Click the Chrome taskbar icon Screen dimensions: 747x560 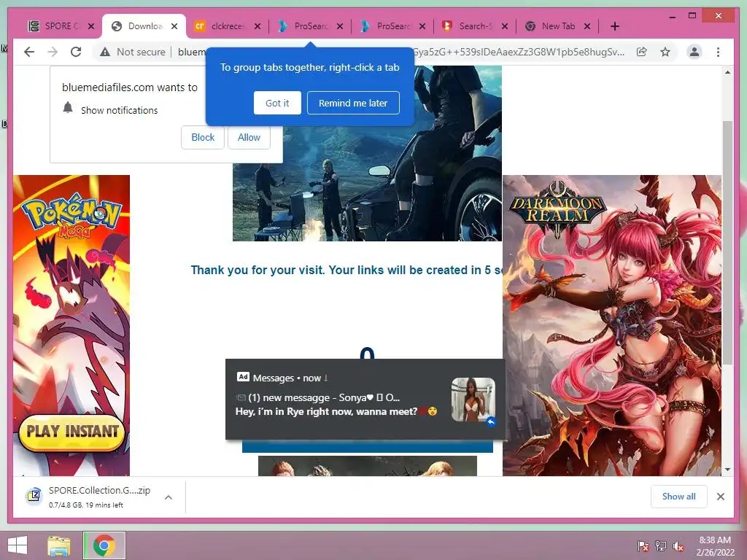click(104, 545)
